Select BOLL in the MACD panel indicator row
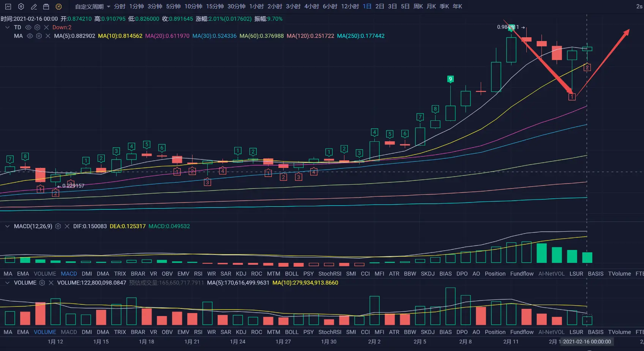 [x=292, y=274]
